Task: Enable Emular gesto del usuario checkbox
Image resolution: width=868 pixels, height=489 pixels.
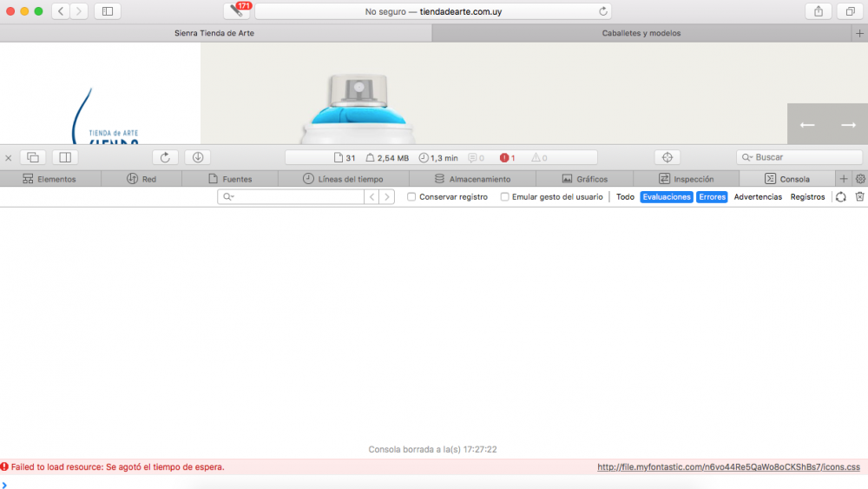Action: coord(504,196)
